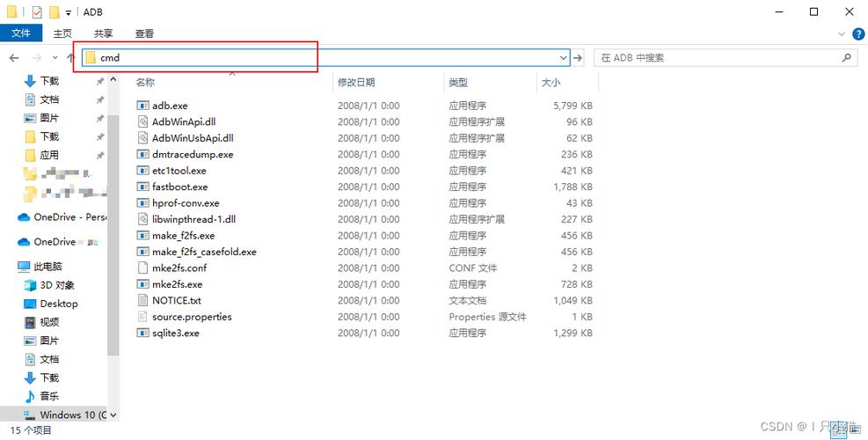Click the adb.exe file icon
Viewport: 868px width, 440px height.
(142, 106)
